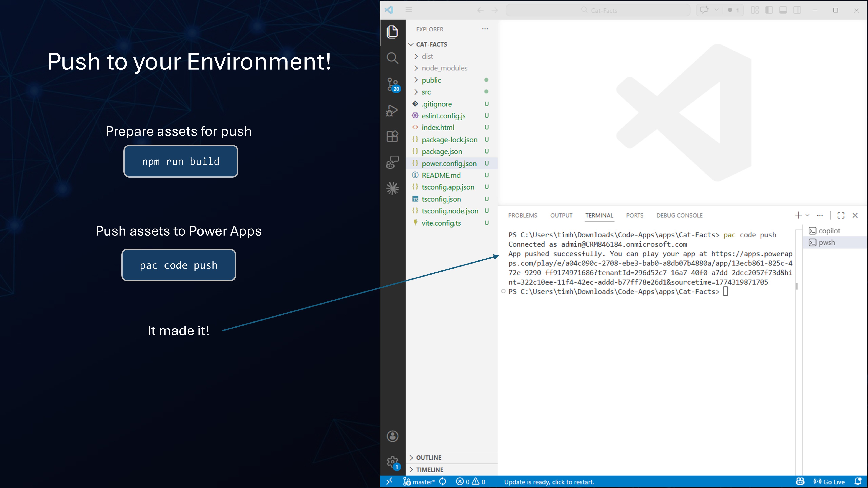Open a remote window from the status bar
868x488 pixels.
389,481
